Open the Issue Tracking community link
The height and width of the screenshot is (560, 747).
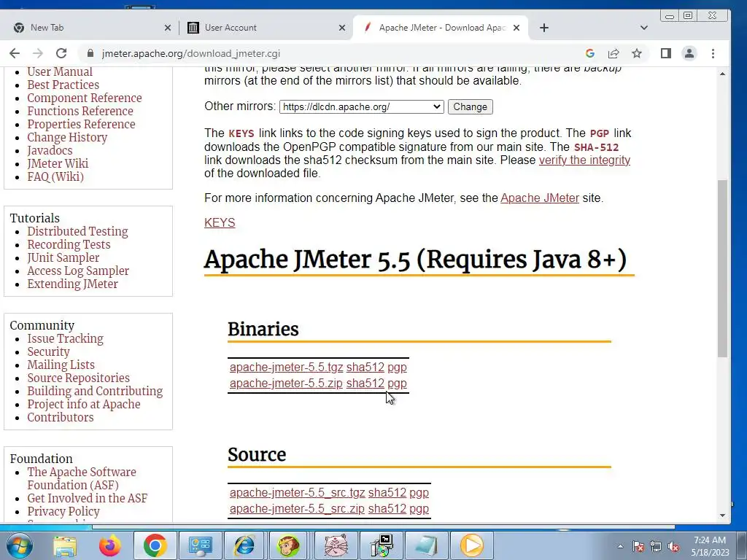65,338
